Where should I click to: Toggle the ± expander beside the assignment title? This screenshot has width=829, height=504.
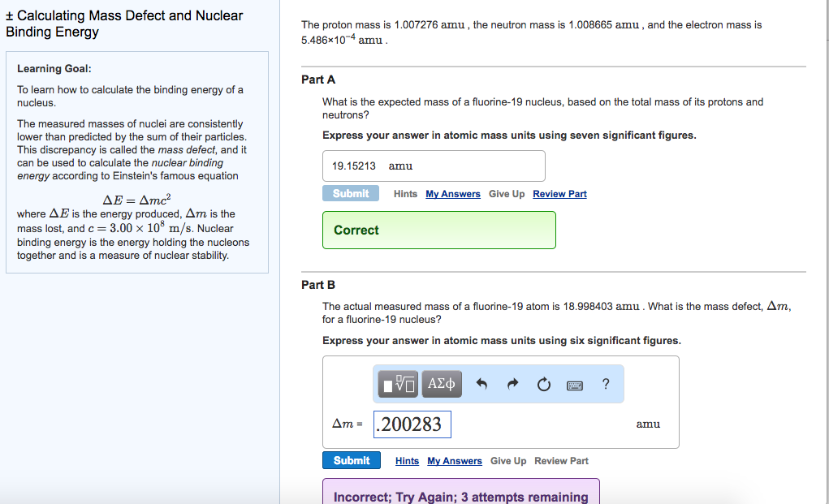pyautogui.click(x=11, y=15)
